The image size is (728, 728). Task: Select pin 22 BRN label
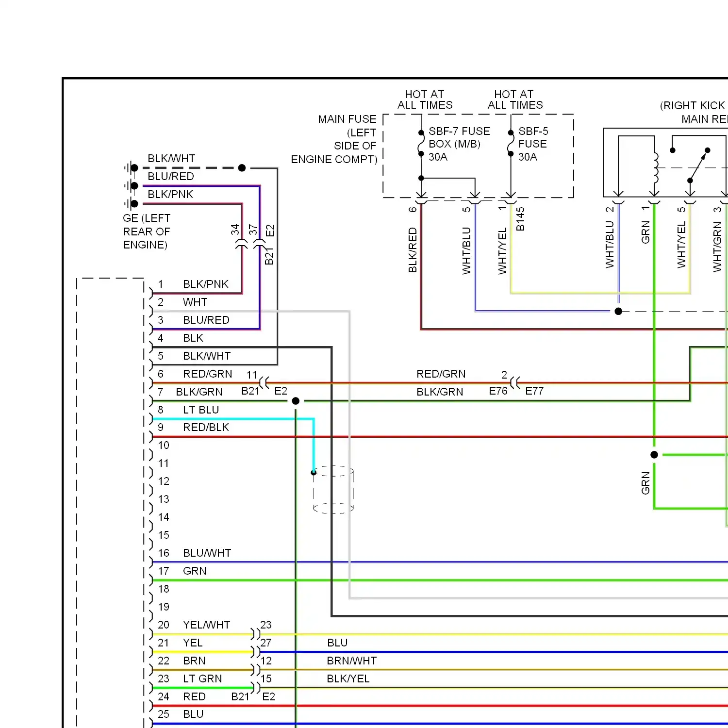(194, 661)
